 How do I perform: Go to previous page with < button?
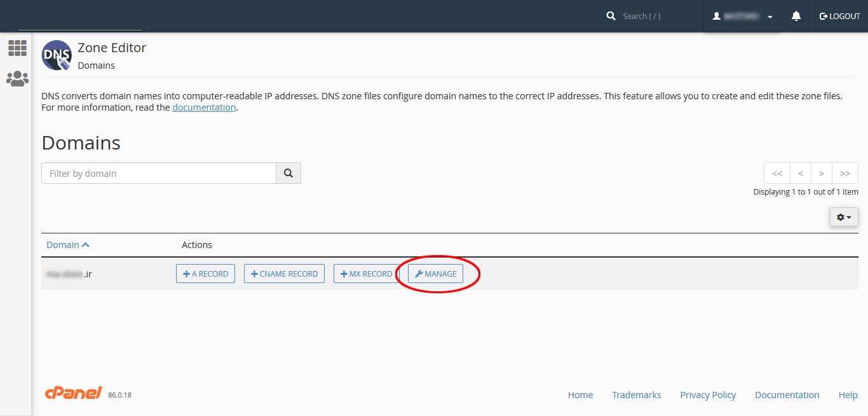click(x=801, y=173)
